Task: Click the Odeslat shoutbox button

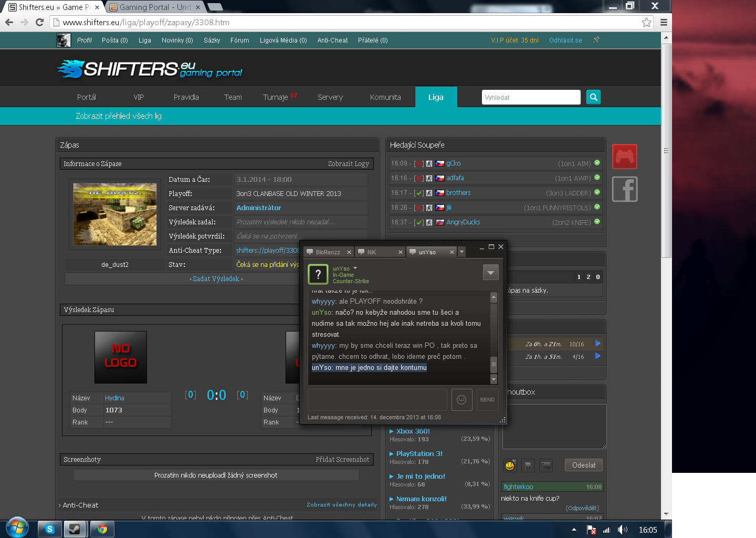Action: pos(584,465)
